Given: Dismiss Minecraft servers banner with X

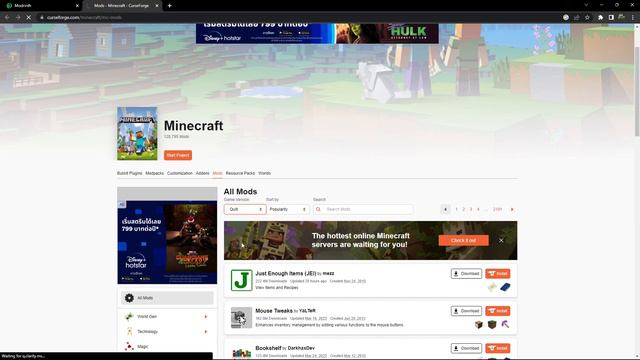Looking at the screenshot, I should pos(501,240).
